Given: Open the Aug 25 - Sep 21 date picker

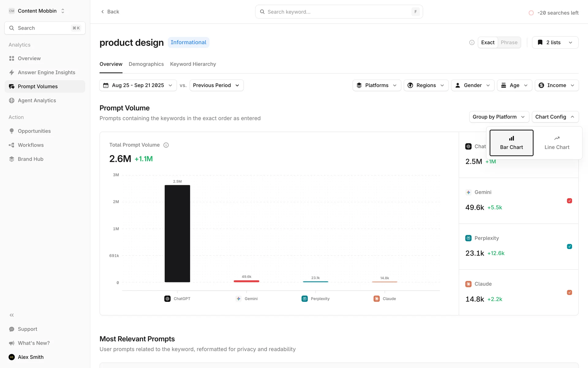Looking at the screenshot, I should [138, 85].
